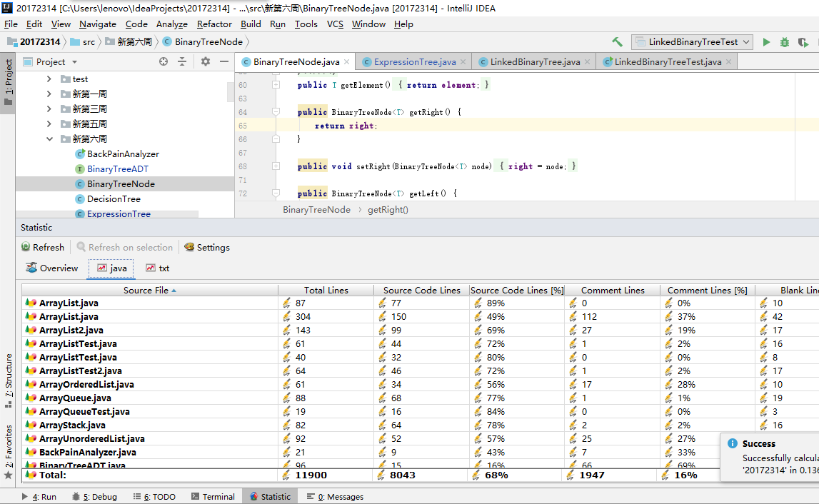819x504 pixels.
Task: Open the run configuration dropdown LinkedBinaryTreeTest
Action: (x=692, y=42)
